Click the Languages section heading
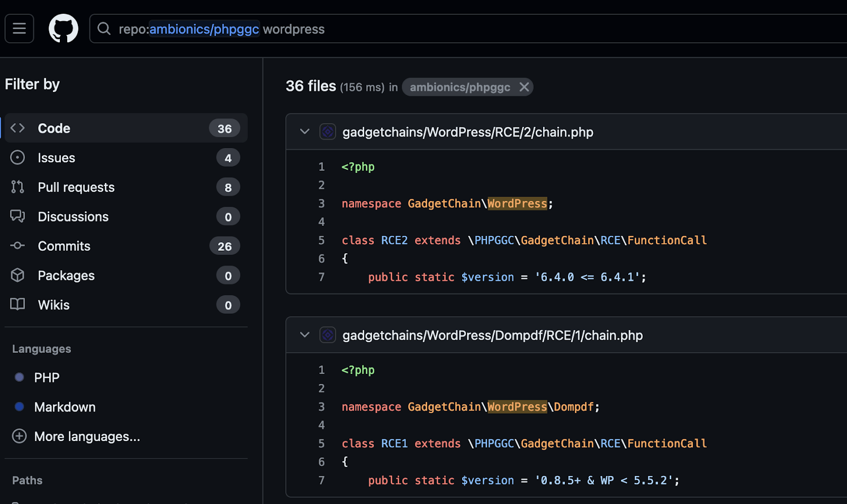847x504 pixels. pyautogui.click(x=41, y=349)
